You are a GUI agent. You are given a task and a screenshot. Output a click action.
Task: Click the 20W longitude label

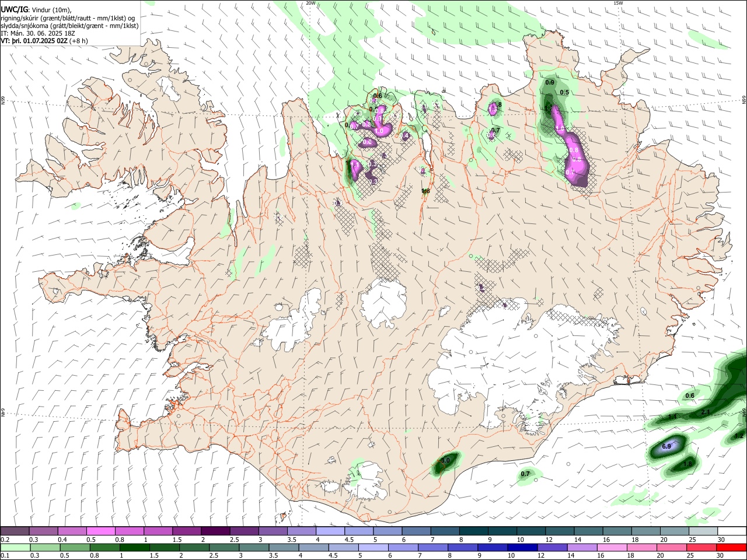(310, 3)
